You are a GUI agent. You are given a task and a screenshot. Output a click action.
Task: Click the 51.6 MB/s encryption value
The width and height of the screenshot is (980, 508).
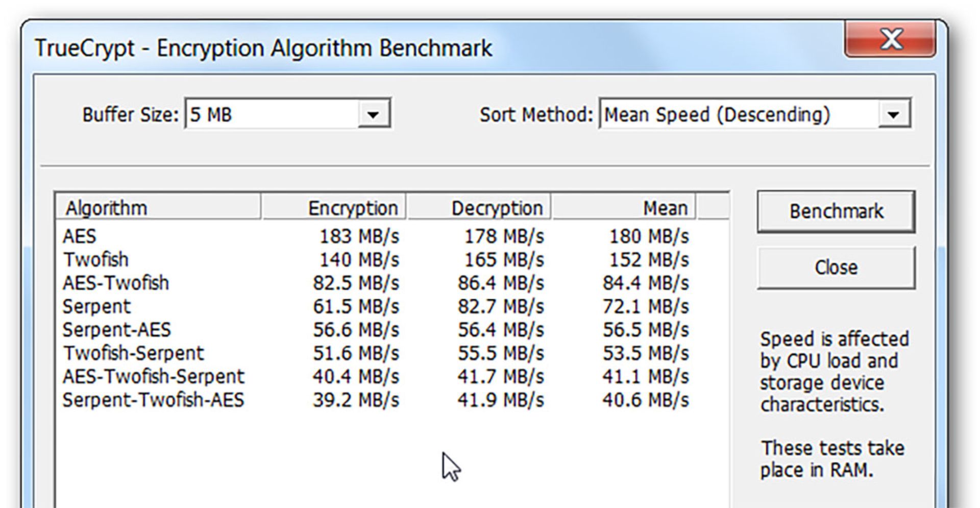356,353
